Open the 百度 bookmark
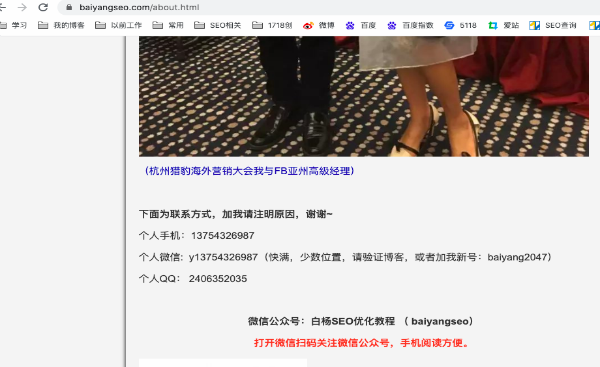600x367 pixels. (360, 25)
